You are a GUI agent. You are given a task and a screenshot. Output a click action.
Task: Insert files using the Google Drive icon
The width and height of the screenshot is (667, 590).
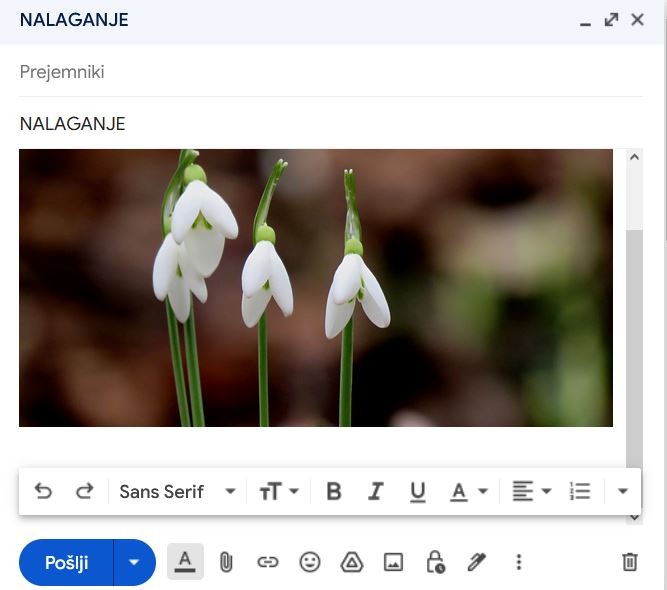[x=351, y=562]
